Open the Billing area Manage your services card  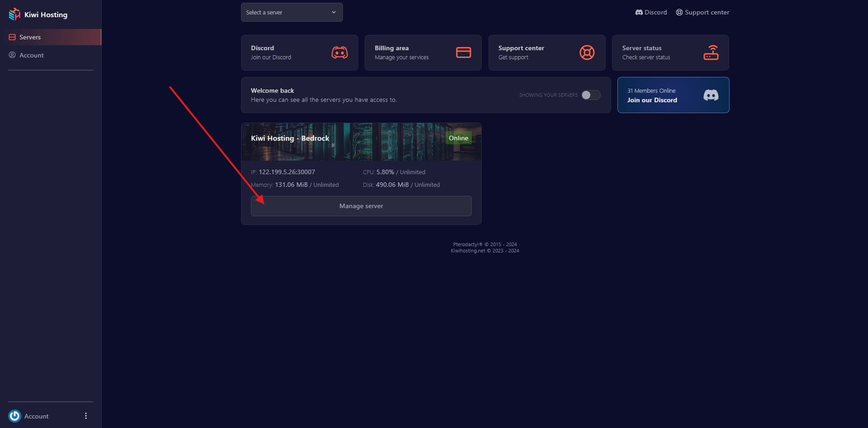[423, 52]
